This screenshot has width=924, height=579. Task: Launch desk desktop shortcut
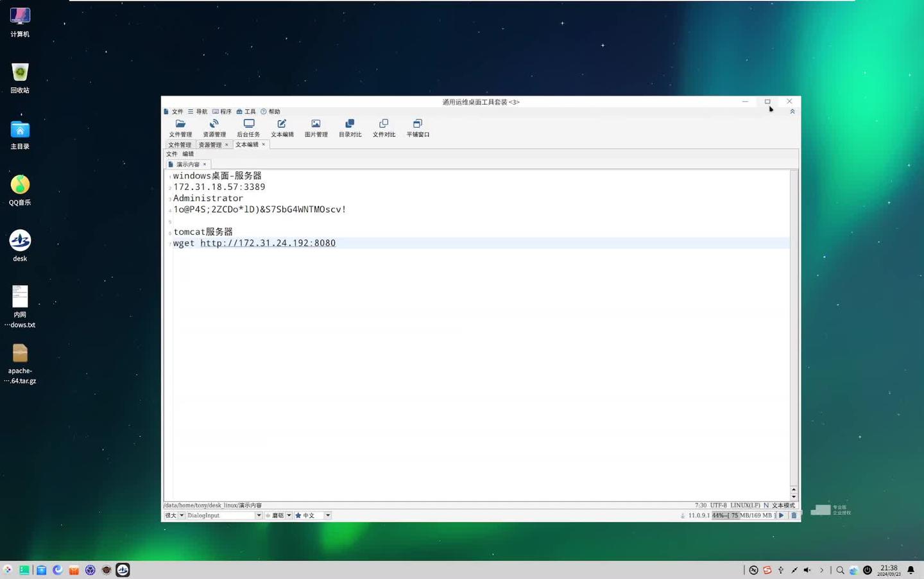[20, 246]
